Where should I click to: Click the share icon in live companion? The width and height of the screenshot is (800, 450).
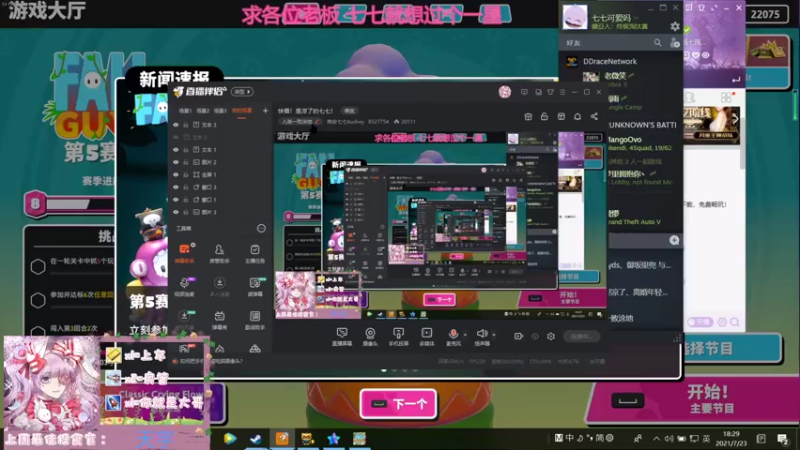594,117
